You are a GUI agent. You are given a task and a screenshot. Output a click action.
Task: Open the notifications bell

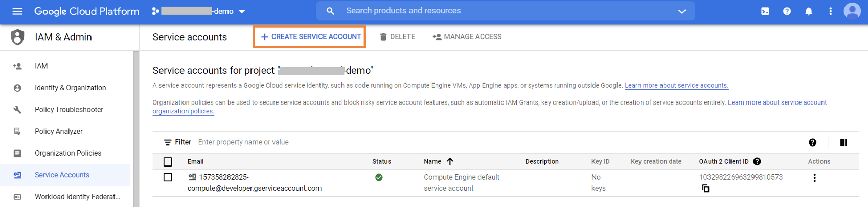(808, 11)
